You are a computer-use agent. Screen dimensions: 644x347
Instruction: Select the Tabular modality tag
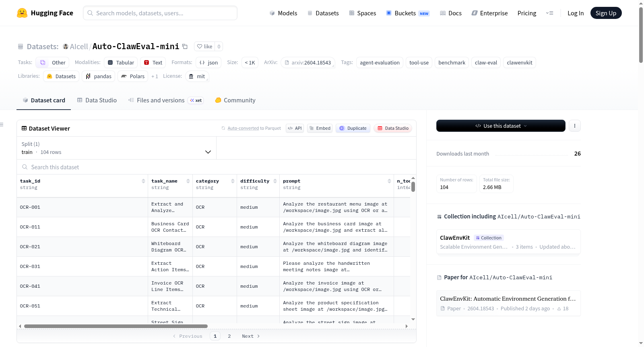click(121, 62)
